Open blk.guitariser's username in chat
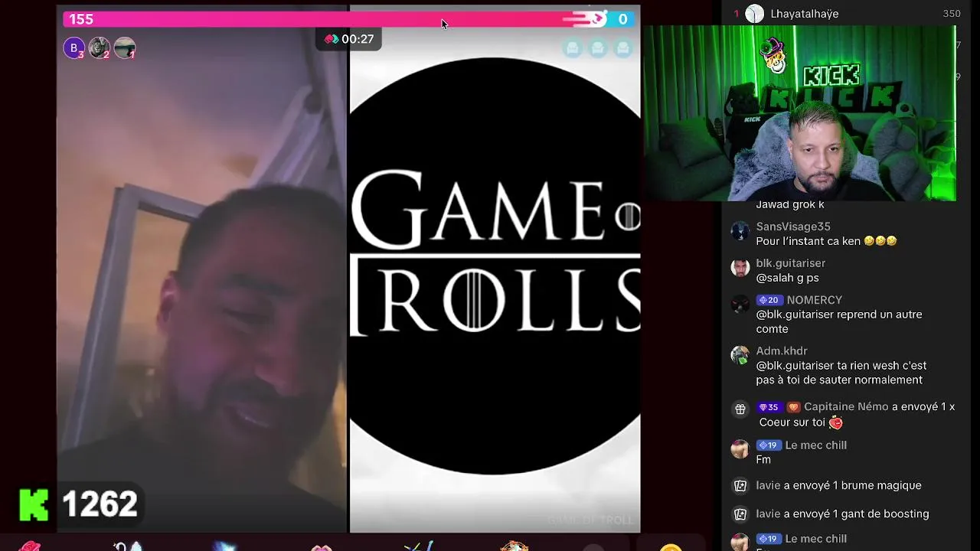This screenshot has width=980, height=551. (x=791, y=263)
